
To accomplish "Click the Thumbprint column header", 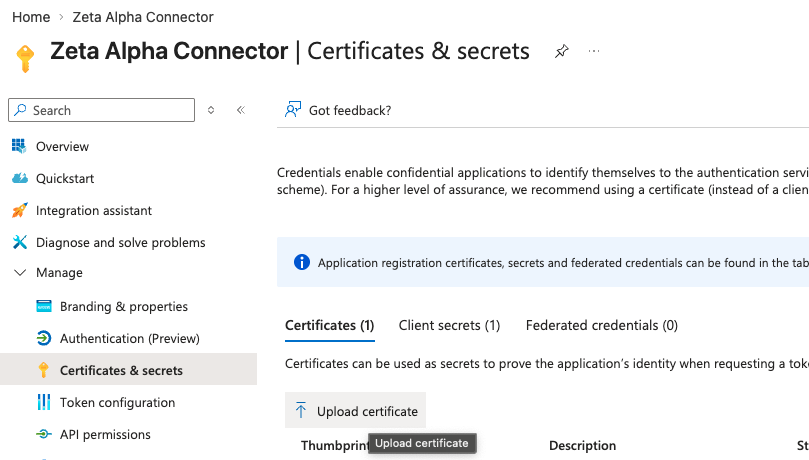I will click(334, 445).
